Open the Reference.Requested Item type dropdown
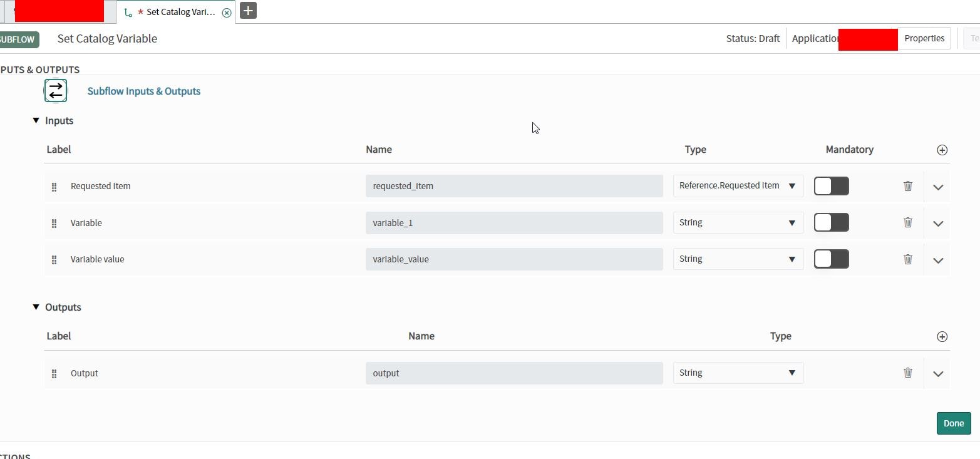Screen dimensions: 980x459 [x=737, y=185]
